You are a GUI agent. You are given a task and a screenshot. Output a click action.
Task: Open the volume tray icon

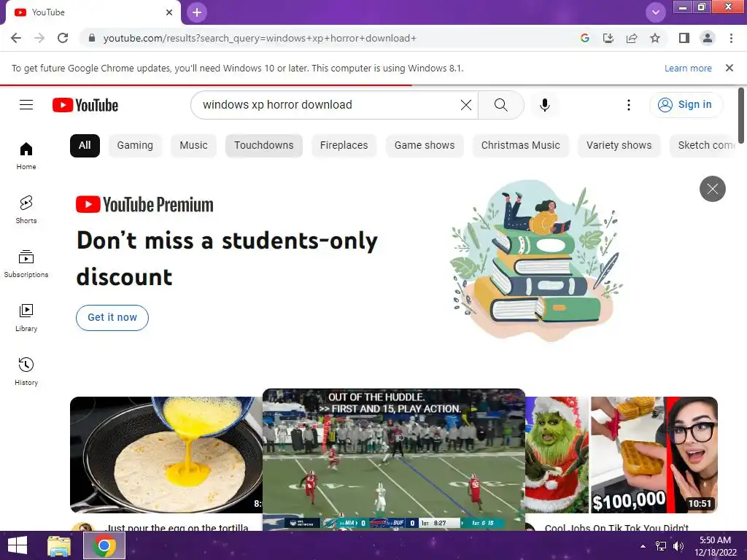click(678, 546)
